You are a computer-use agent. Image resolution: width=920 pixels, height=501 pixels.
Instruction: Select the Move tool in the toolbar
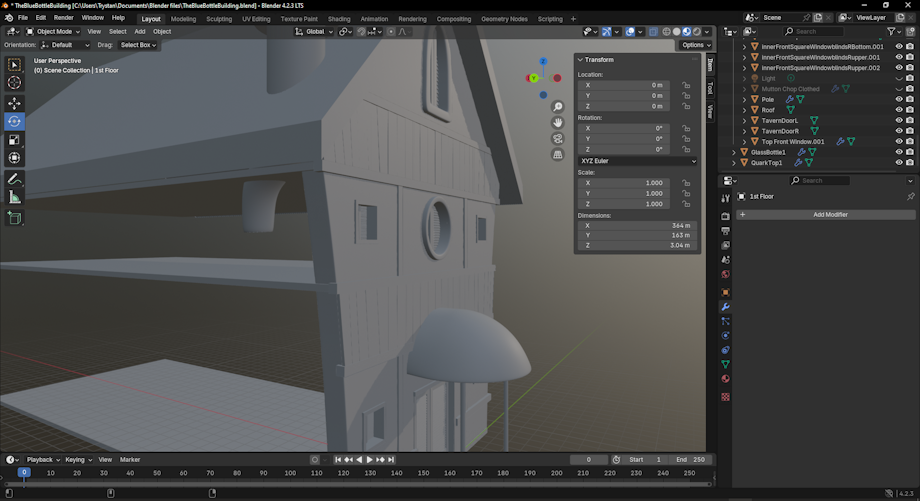click(x=14, y=103)
